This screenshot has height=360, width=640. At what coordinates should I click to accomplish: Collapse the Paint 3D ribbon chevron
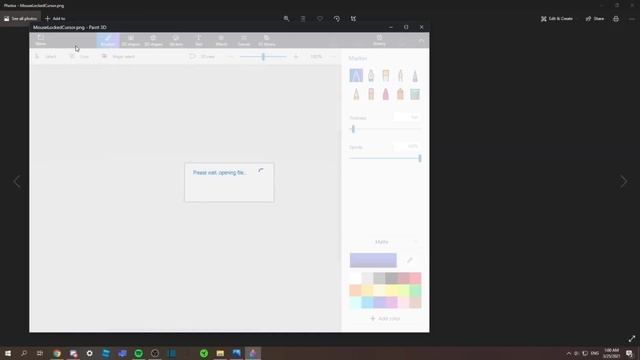point(421,40)
